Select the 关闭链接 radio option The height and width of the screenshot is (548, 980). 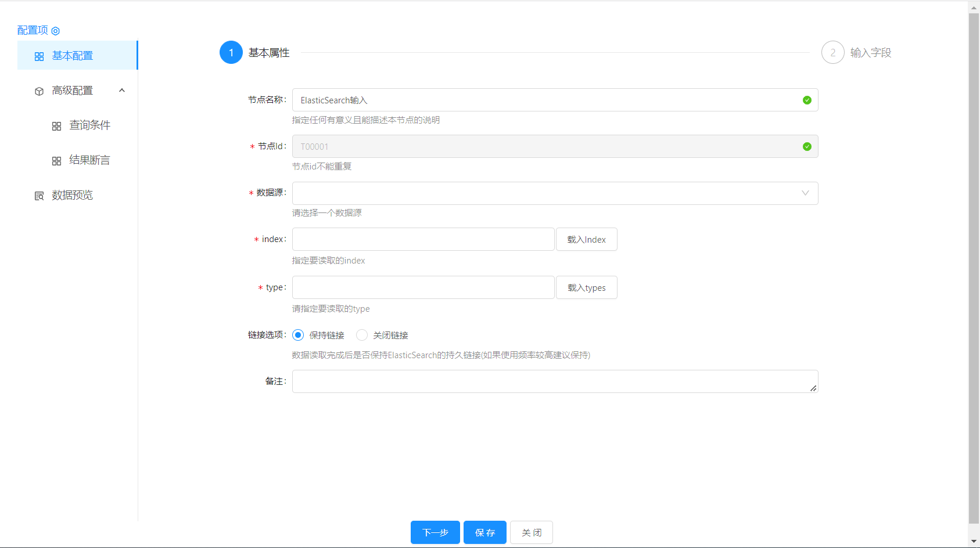[362, 335]
